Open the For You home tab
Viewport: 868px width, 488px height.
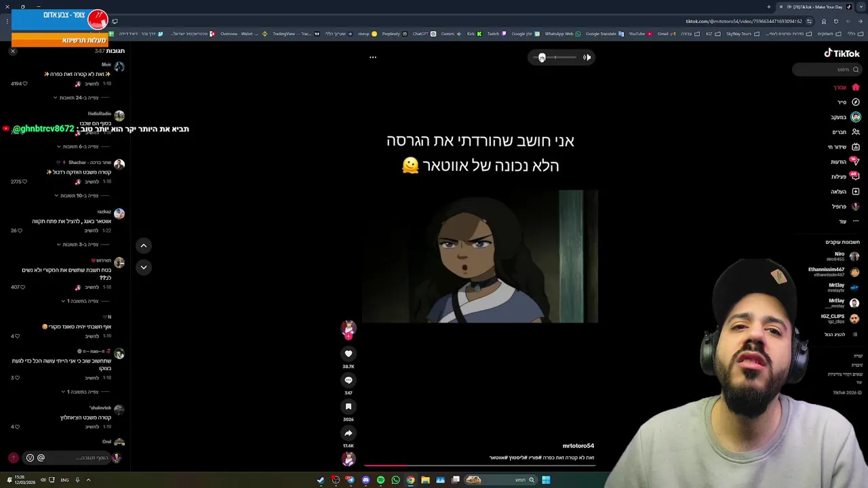point(846,87)
